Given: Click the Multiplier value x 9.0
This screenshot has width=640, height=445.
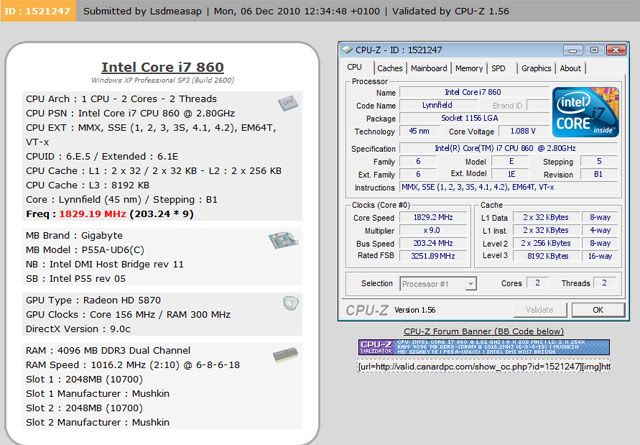Looking at the screenshot, I should coord(433,230).
